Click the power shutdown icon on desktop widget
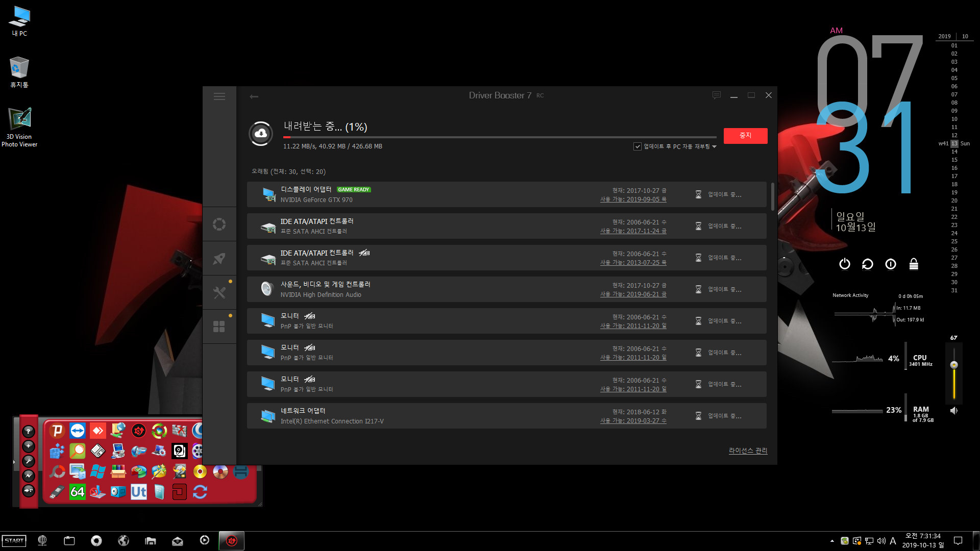Viewport: 980px width, 551px height. click(845, 264)
